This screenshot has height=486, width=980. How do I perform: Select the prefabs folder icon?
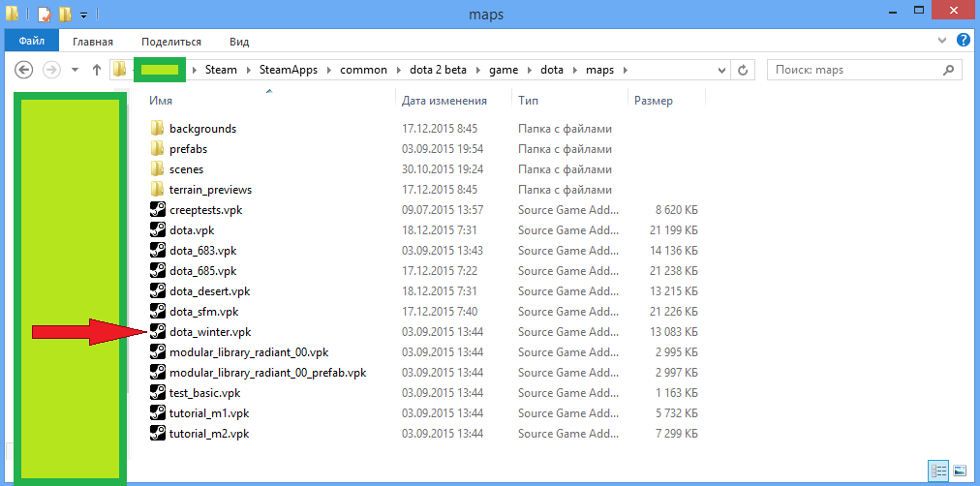[156, 149]
